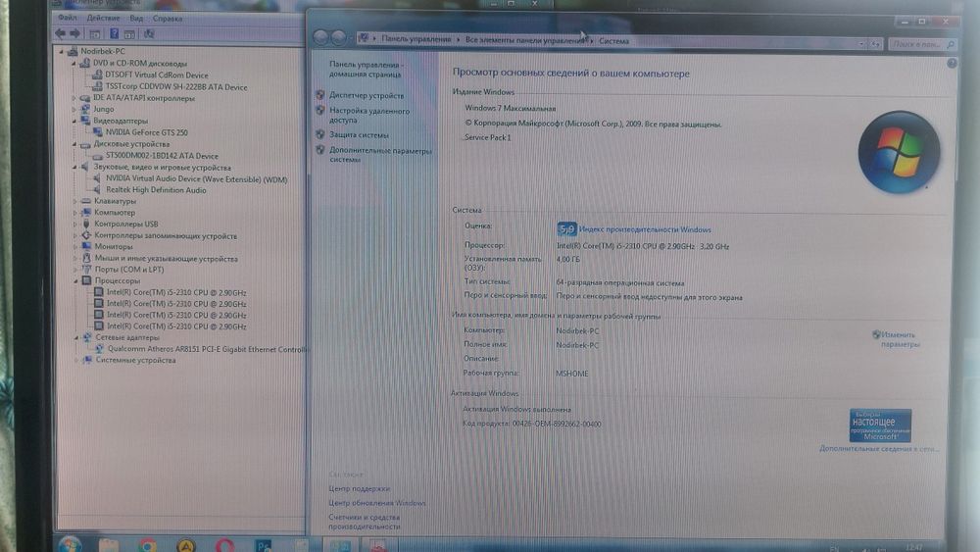The width and height of the screenshot is (980, 552).
Task: Expand Порты (COM и LPT) node
Action: click(75, 270)
